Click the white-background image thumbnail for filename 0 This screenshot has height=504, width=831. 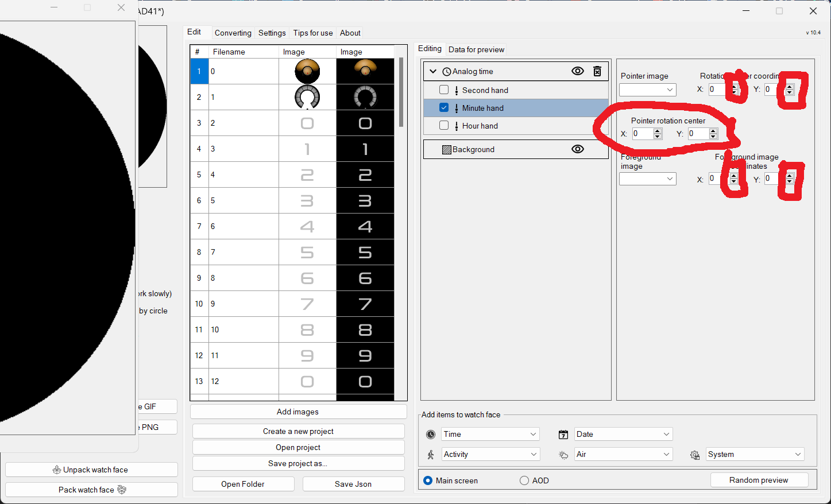307,71
